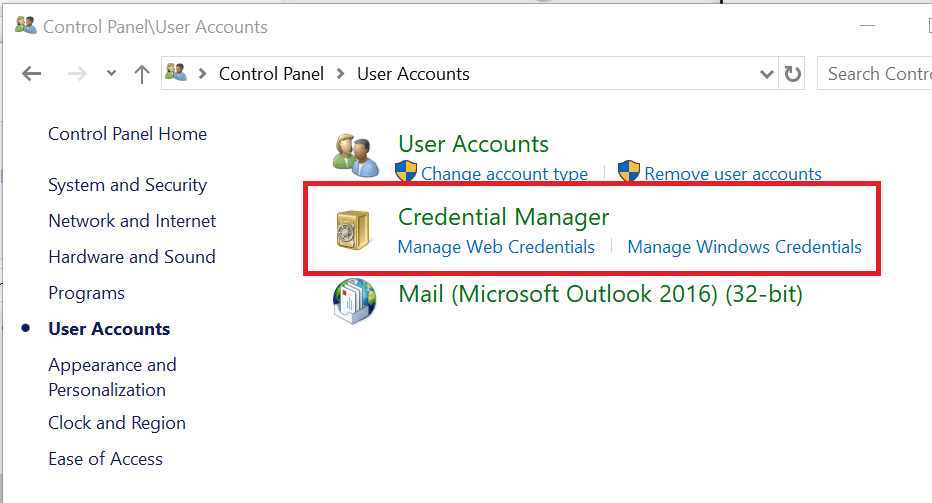Expand the recent locations dropdown arrow
Viewport: 932px width, 503px height.
111,74
